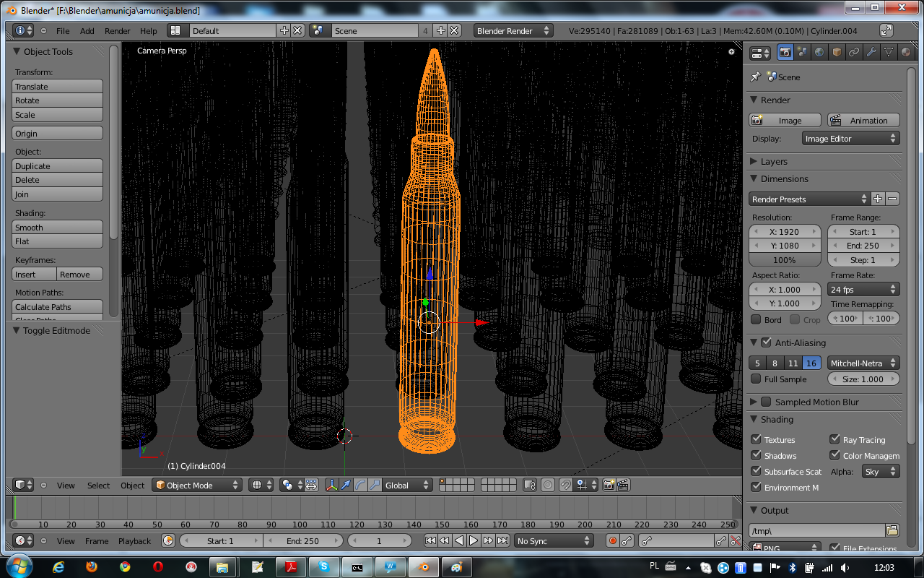The height and width of the screenshot is (578, 924).
Task: Select the Modifiers wrench icon
Action: pos(871,52)
